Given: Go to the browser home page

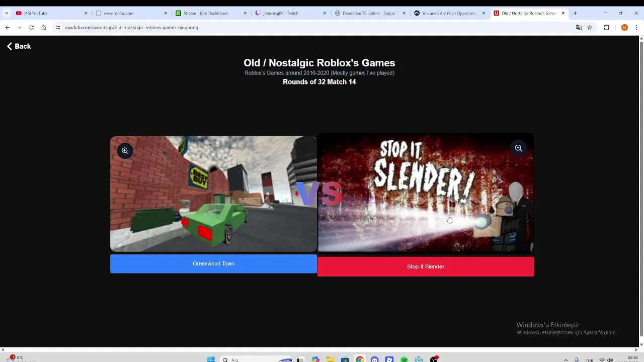Looking at the screenshot, I should pos(44,28).
